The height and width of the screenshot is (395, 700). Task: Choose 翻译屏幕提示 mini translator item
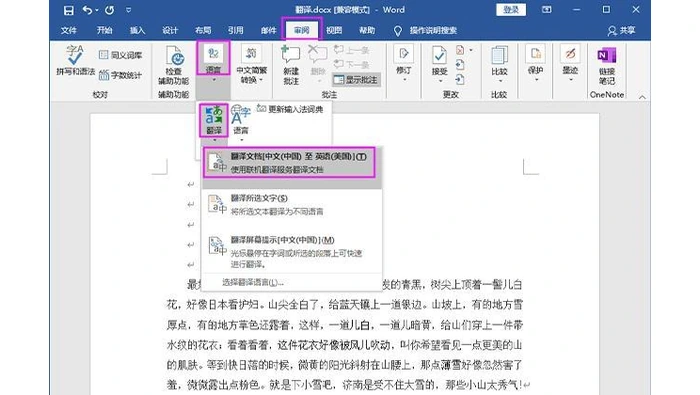292,251
